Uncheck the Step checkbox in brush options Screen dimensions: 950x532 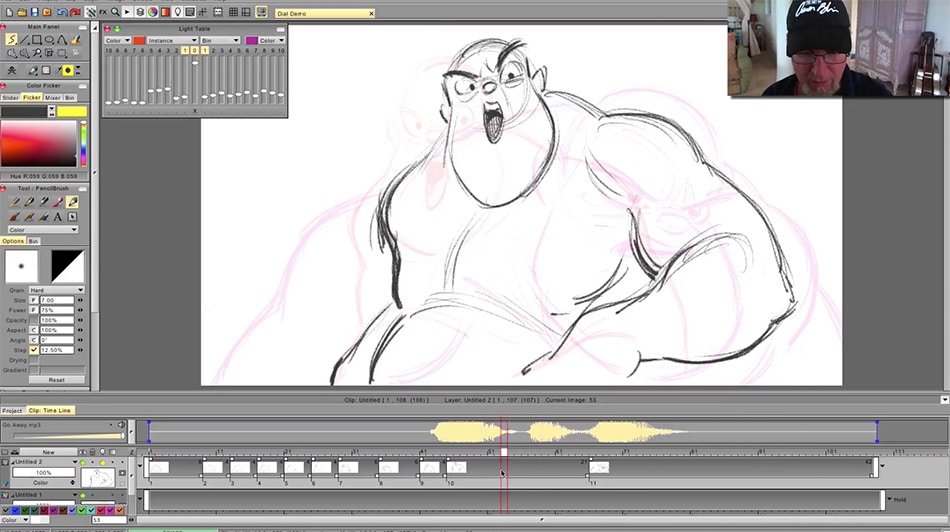34,350
